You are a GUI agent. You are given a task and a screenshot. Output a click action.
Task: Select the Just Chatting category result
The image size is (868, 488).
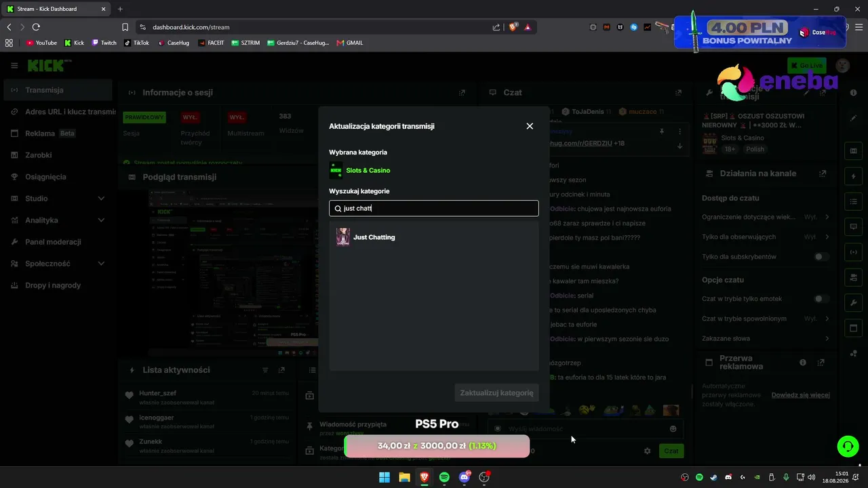pyautogui.click(x=434, y=237)
